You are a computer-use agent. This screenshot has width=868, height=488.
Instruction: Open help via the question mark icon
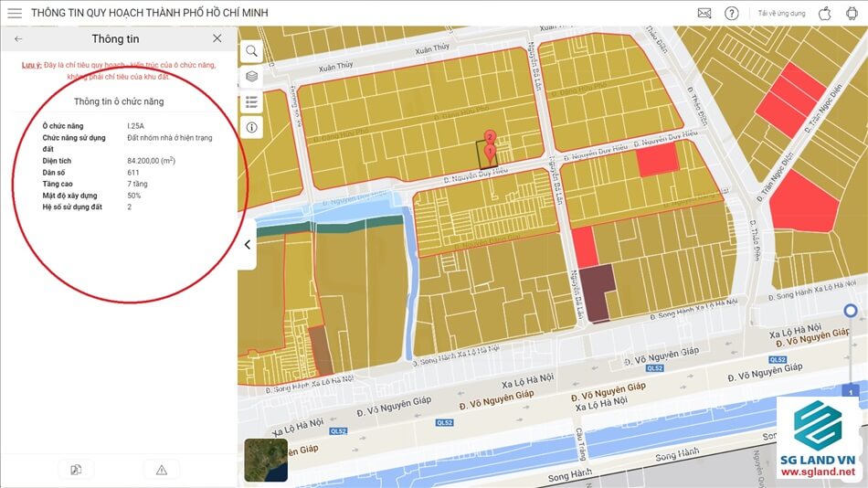731,14
